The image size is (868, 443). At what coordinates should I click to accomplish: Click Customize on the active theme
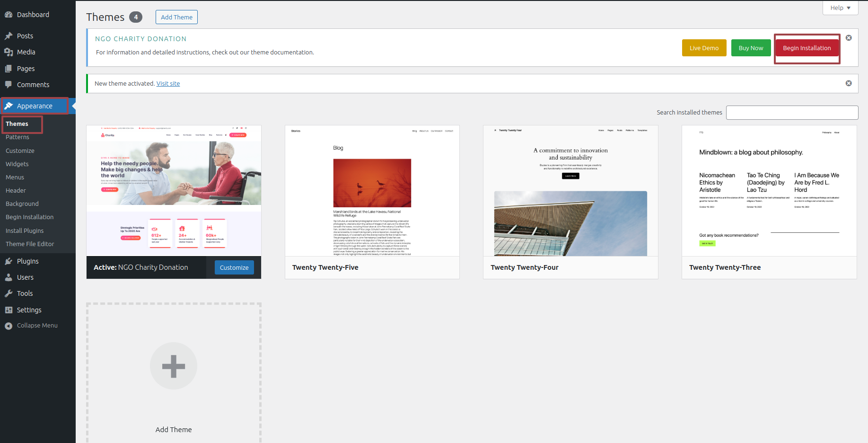point(234,267)
